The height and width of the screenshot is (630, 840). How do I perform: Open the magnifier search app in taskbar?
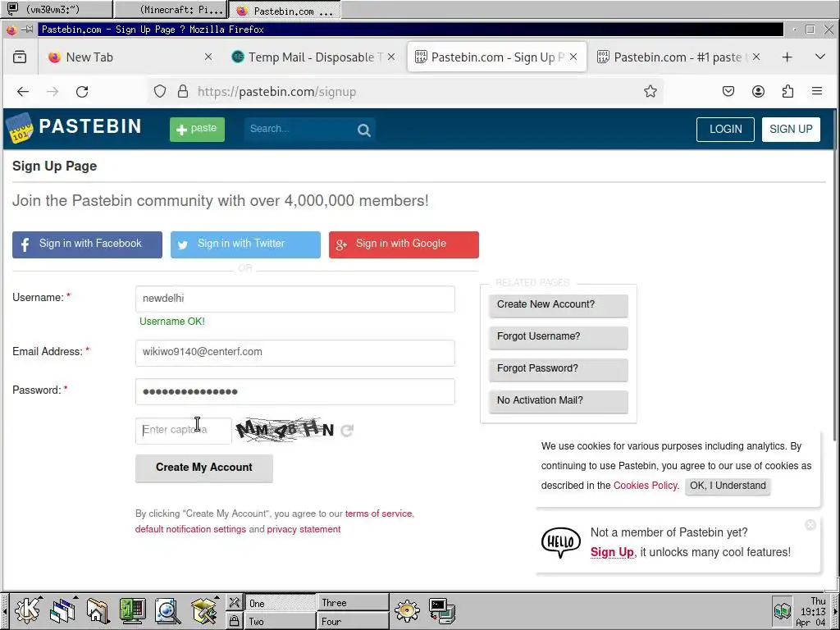click(x=167, y=610)
